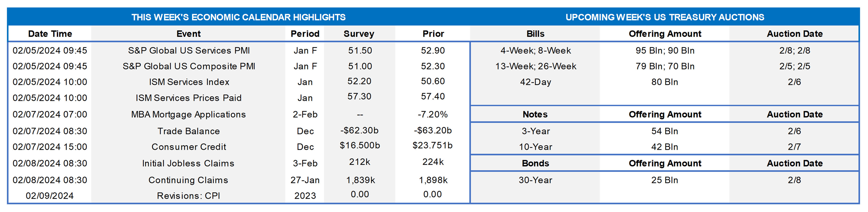Select the 10-Year note row label
Screen dimensions: 868x212
pyautogui.click(x=535, y=147)
